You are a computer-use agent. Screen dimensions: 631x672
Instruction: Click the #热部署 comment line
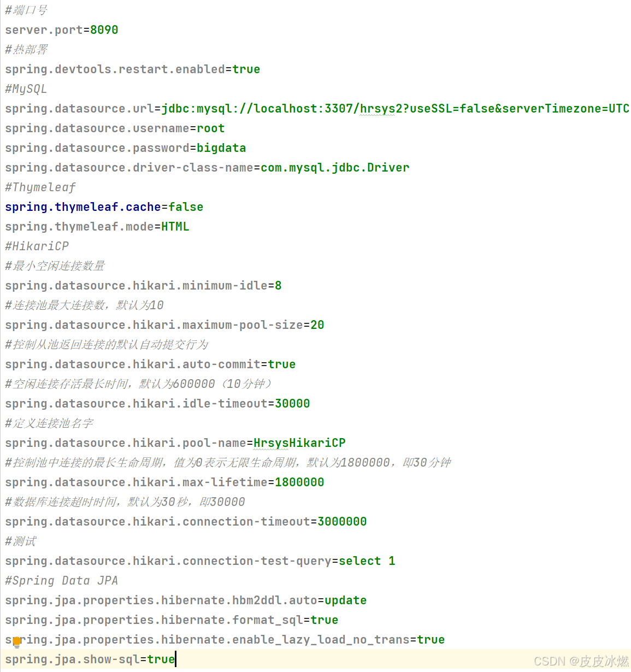point(26,50)
